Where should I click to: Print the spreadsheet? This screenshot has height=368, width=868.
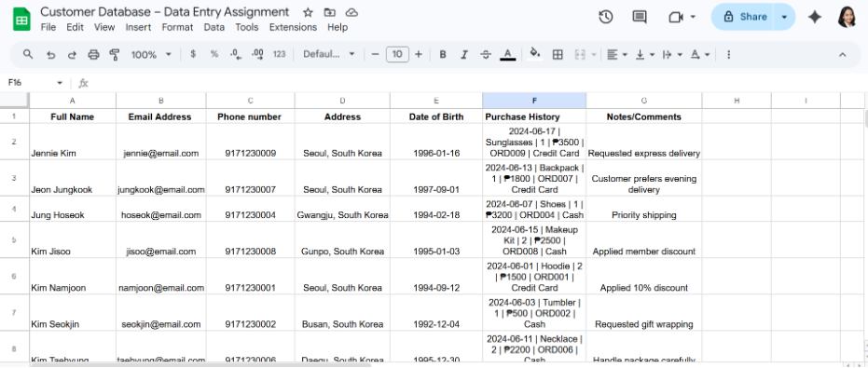point(93,54)
